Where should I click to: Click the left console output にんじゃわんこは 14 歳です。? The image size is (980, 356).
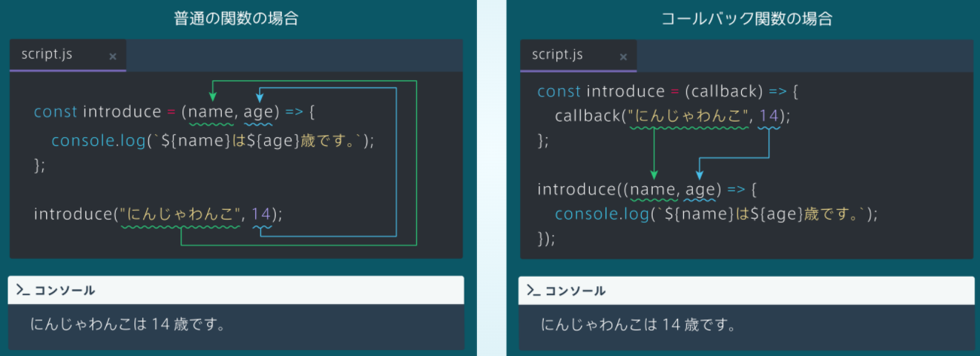point(128,324)
